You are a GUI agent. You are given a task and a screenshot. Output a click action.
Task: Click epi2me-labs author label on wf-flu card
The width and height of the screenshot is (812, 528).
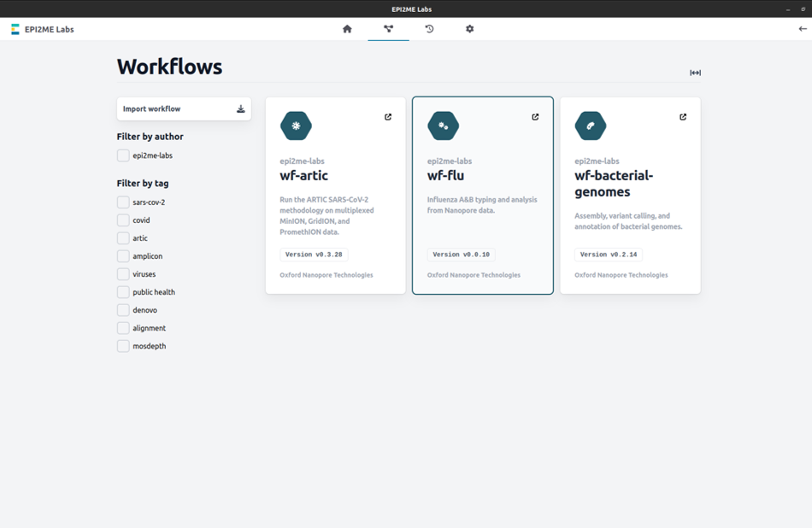[x=450, y=161]
